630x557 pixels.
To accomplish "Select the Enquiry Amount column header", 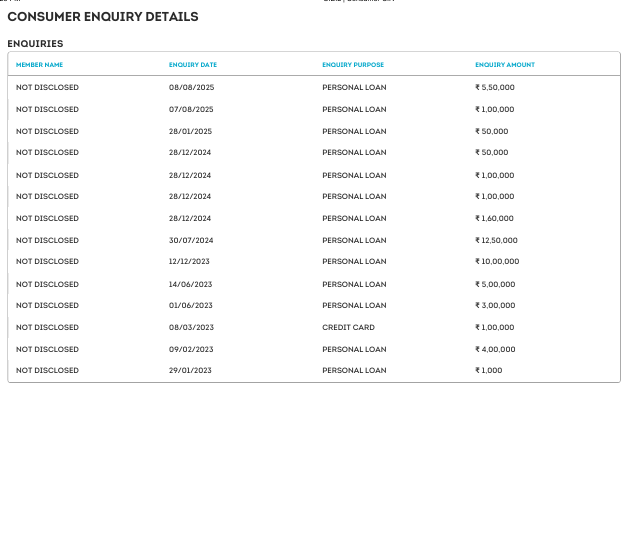I will pos(504,65).
